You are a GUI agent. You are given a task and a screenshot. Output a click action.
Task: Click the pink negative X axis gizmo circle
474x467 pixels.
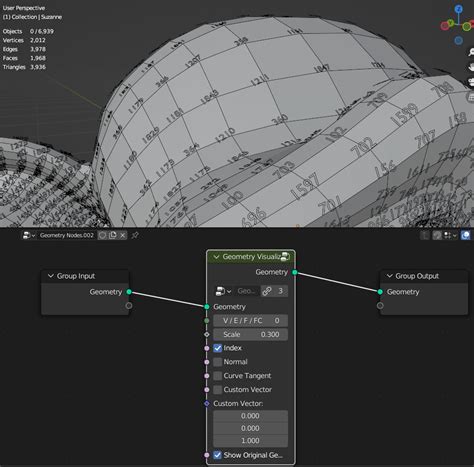[445, 26]
